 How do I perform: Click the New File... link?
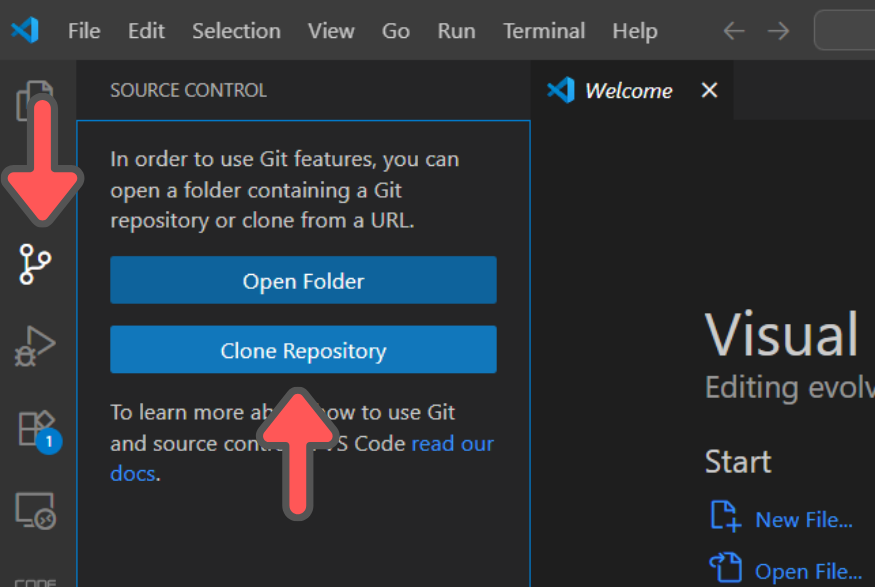(804, 520)
